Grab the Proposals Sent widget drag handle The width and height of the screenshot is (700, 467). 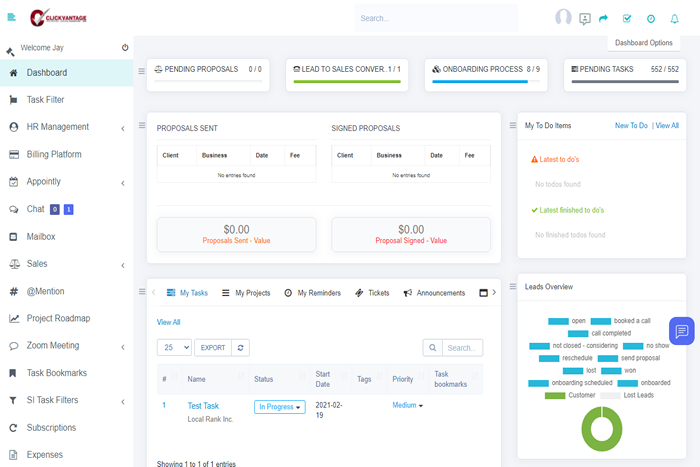coord(142,125)
